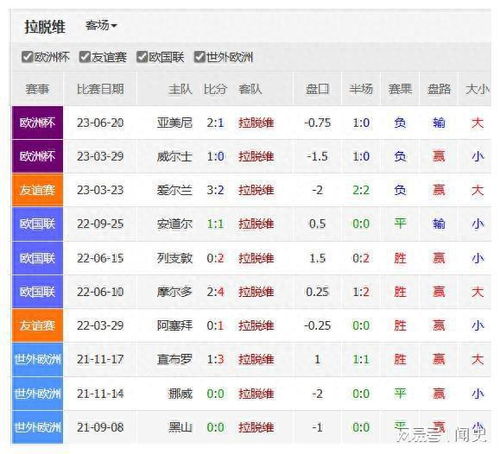Click the 爱尔兰 team name
The image size is (500, 454).
point(175,190)
